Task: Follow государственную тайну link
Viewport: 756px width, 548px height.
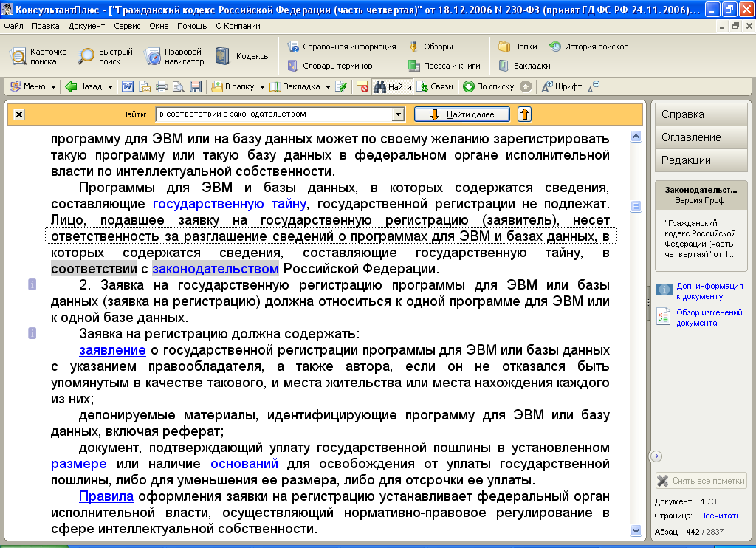Action: coord(230,204)
